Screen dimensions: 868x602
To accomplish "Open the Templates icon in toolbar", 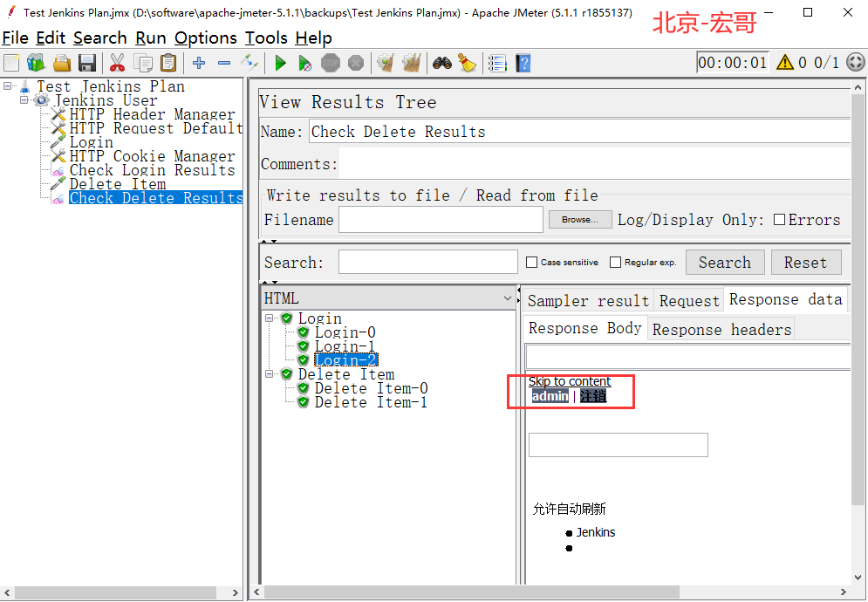I will [36, 63].
